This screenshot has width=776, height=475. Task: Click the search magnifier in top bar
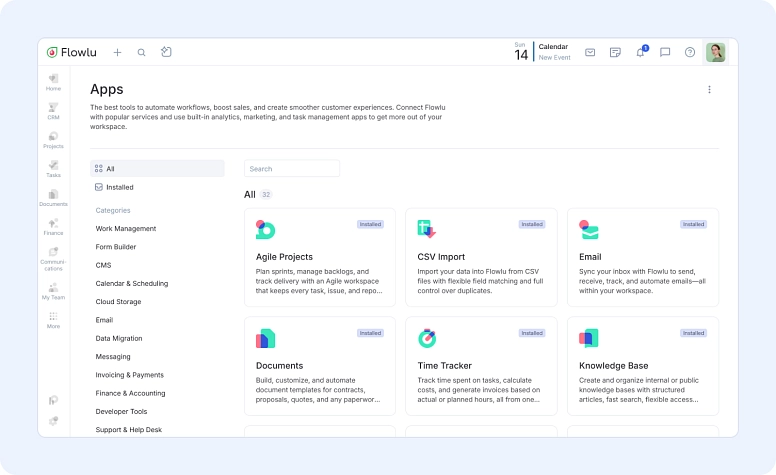pos(141,52)
